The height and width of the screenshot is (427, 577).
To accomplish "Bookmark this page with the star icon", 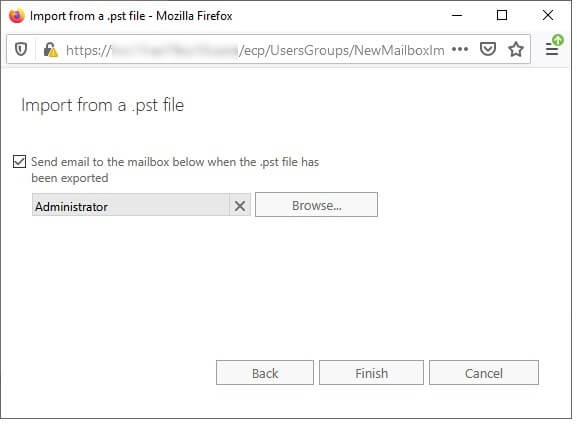I will (x=516, y=49).
